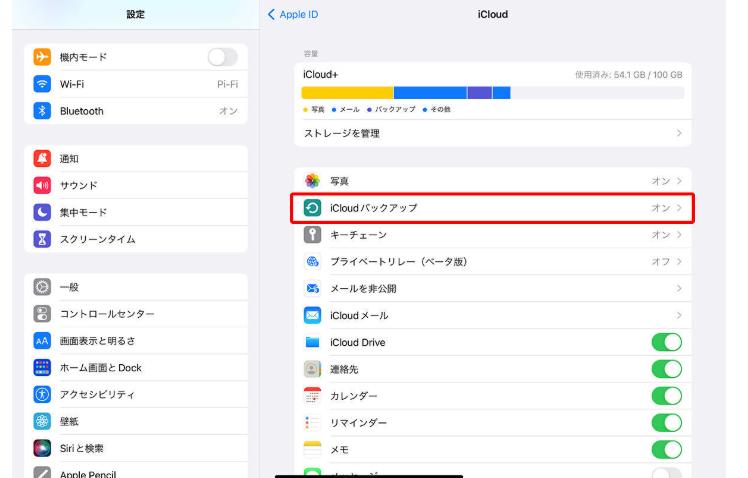748x478 pixels.
Task: Tap the スクリーンタイム hourglass icon
Action: pos(42,239)
